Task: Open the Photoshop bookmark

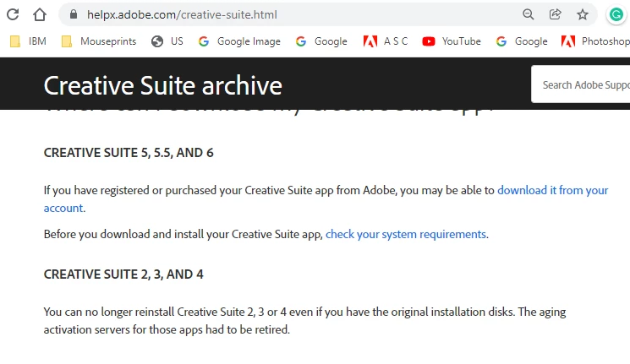Action: pyautogui.click(x=595, y=41)
